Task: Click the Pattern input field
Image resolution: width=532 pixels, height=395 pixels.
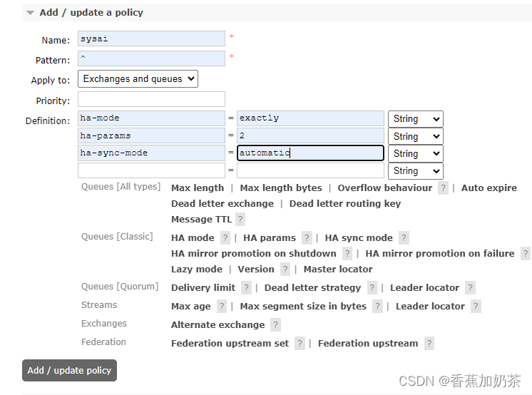Action: pos(151,58)
